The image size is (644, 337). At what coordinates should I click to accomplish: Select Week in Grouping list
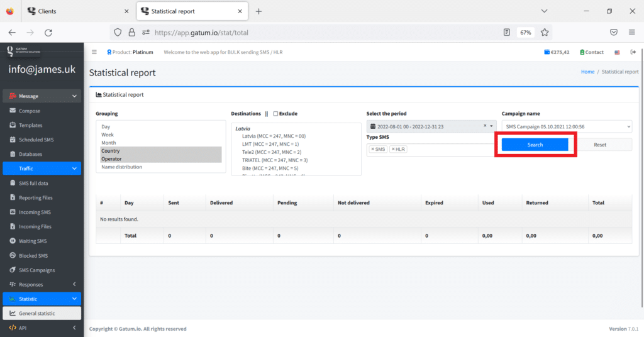[x=160, y=135]
